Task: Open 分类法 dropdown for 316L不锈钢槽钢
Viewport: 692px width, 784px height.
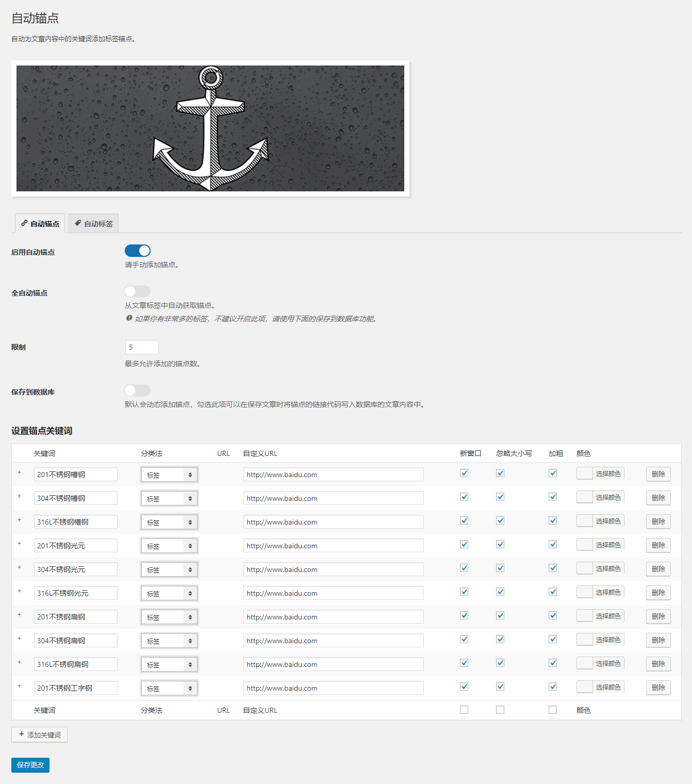Action: pyautogui.click(x=169, y=522)
